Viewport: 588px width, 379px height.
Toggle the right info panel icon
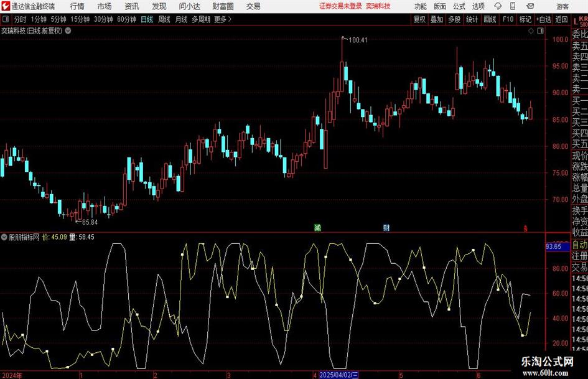click(x=540, y=31)
